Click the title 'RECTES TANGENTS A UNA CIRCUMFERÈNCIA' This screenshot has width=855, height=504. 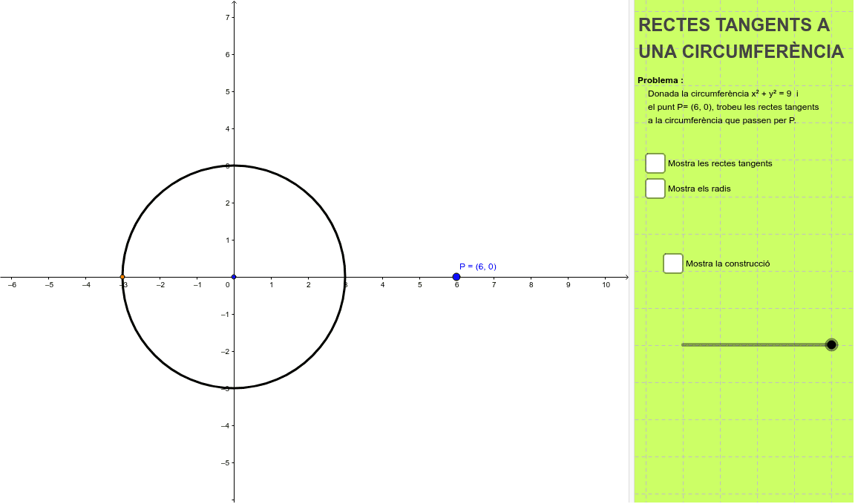click(x=741, y=38)
